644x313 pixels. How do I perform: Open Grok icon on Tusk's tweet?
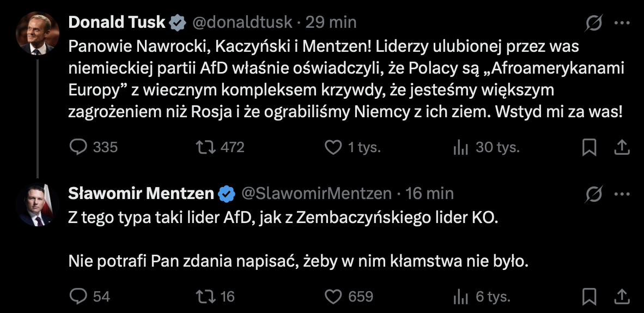click(x=594, y=23)
